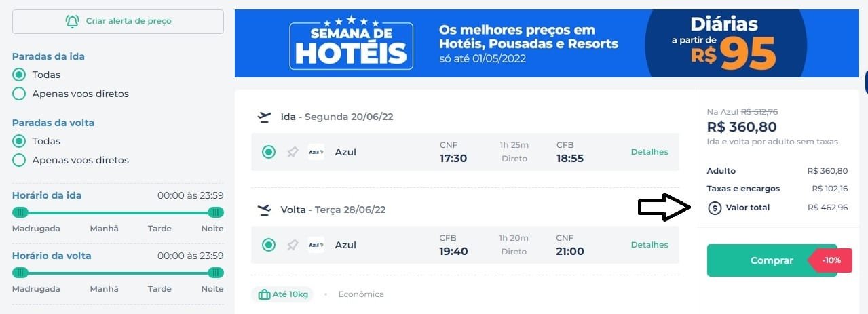Click the pin icon on outbound Azul flight

click(x=293, y=152)
